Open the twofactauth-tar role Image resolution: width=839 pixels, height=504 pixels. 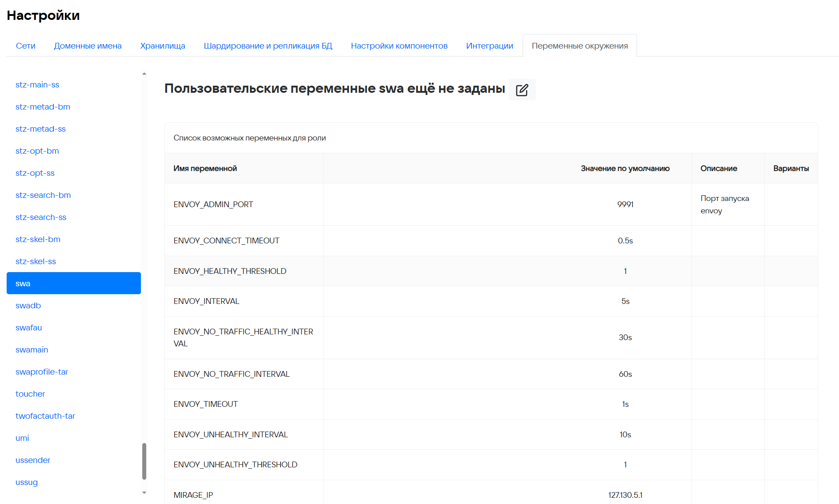[x=45, y=416]
